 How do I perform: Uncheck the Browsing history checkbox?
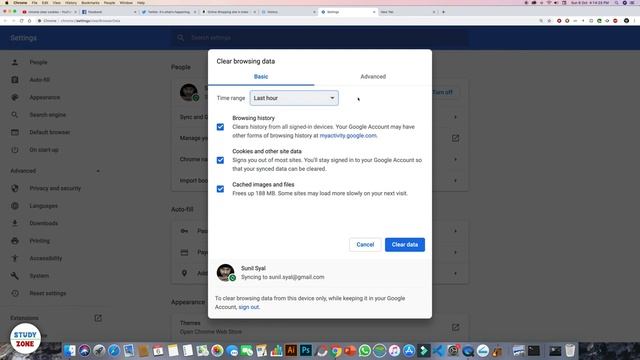pyautogui.click(x=220, y=127)
